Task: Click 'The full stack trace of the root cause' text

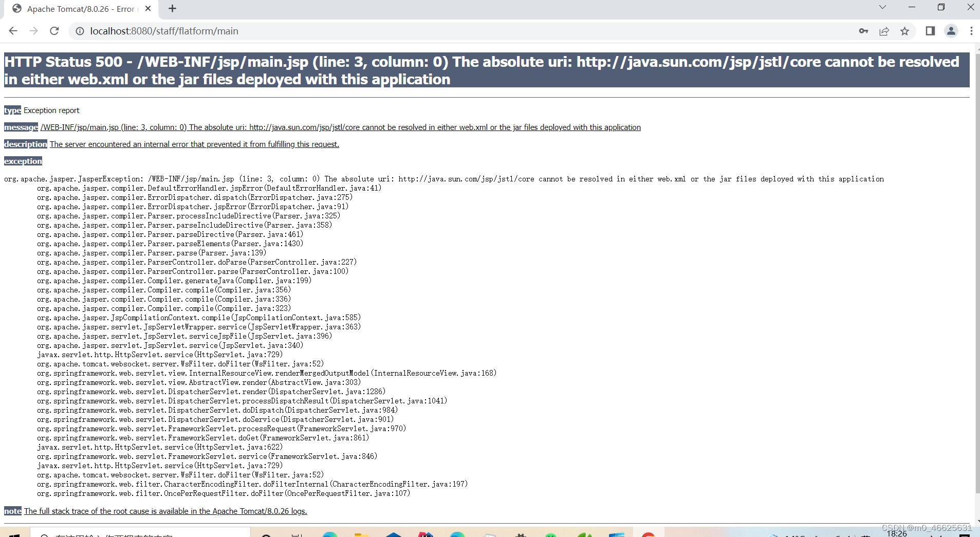Action: [165, 511]
